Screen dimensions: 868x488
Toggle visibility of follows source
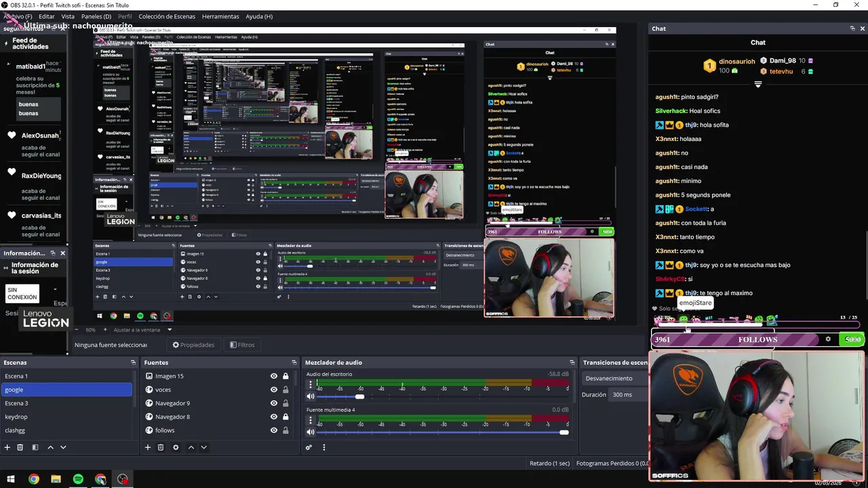click(x=274, y=430)
